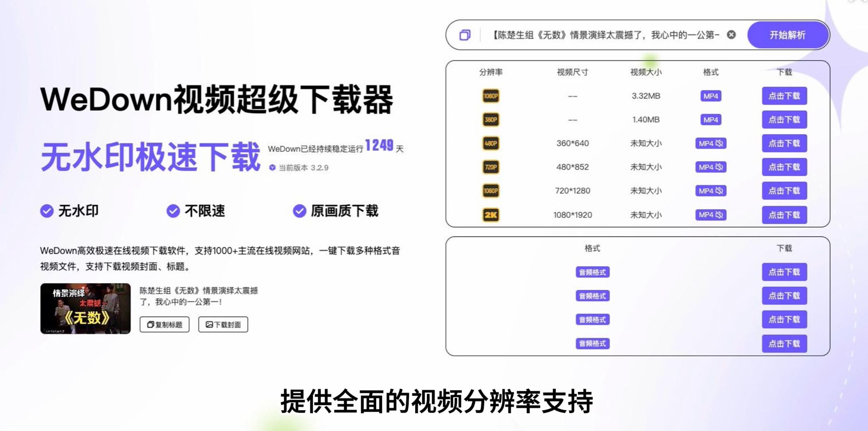The image size is (868, 431).
Task: Click the WeDown视频超级下载器 title
Action: coord(217,99)
